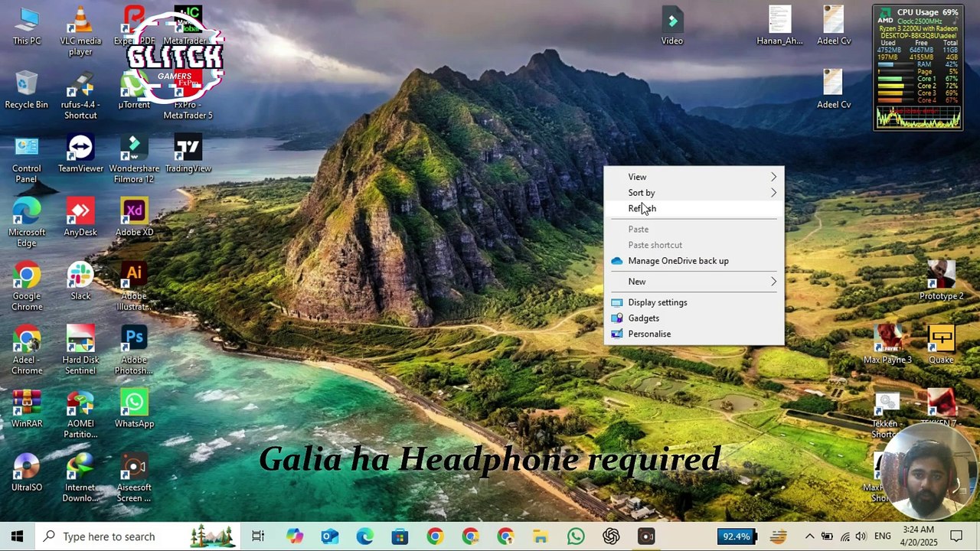Click the AnyDesk desktop shortcut
Screen dimensions: 980x551
(80, 218)
